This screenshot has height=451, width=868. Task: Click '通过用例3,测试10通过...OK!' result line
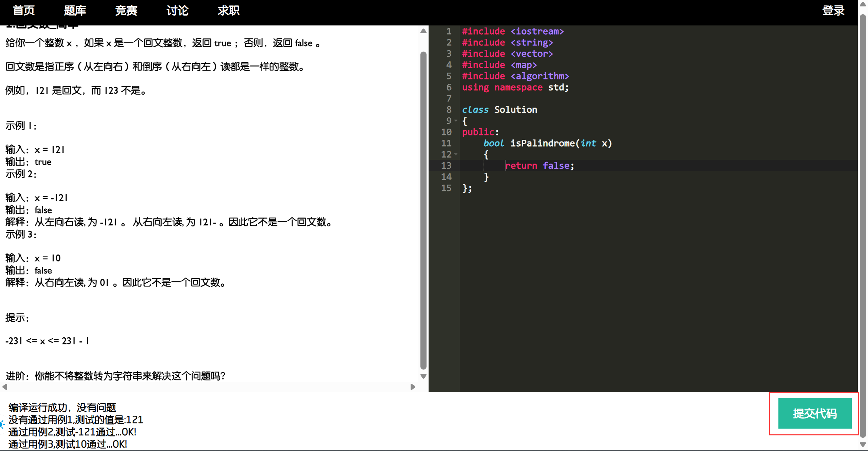tap(68, 444)
